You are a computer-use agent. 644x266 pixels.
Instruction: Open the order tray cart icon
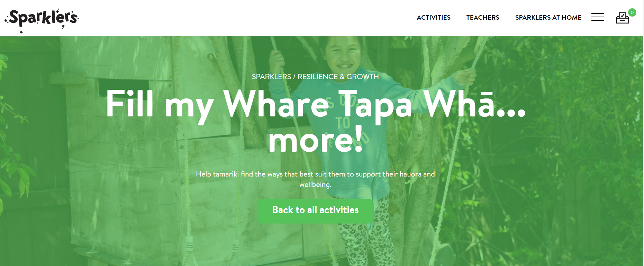click(622, 18)
